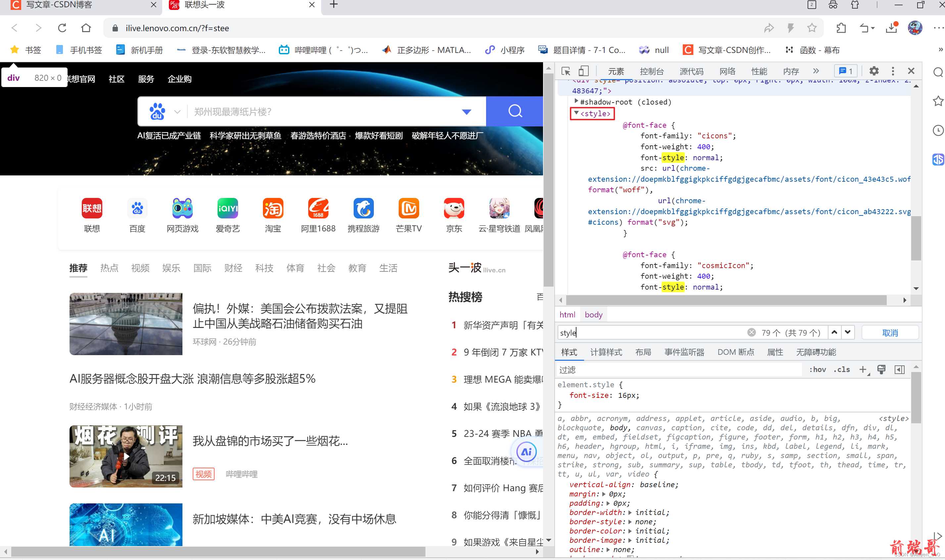Jump to next search result arrow

tap(848, 332)
